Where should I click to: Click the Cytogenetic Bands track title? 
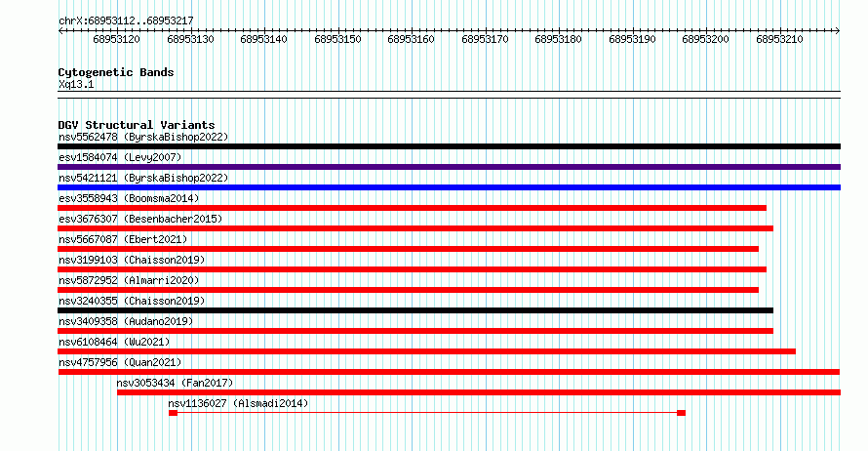click(116, 72)
